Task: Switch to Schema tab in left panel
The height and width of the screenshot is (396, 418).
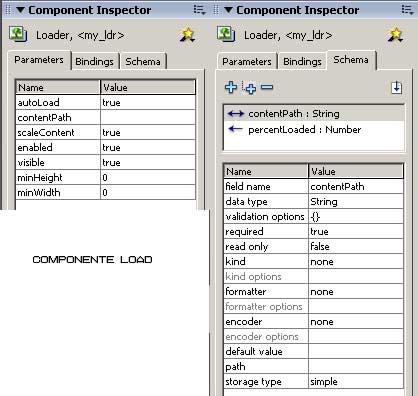Action: click(143, 61)
